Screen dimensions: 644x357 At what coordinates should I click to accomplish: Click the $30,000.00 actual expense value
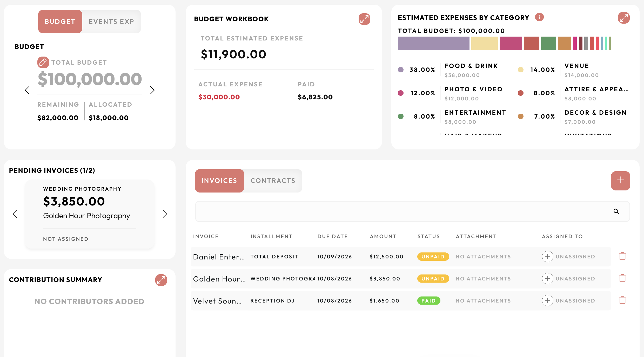pos(219,97)
